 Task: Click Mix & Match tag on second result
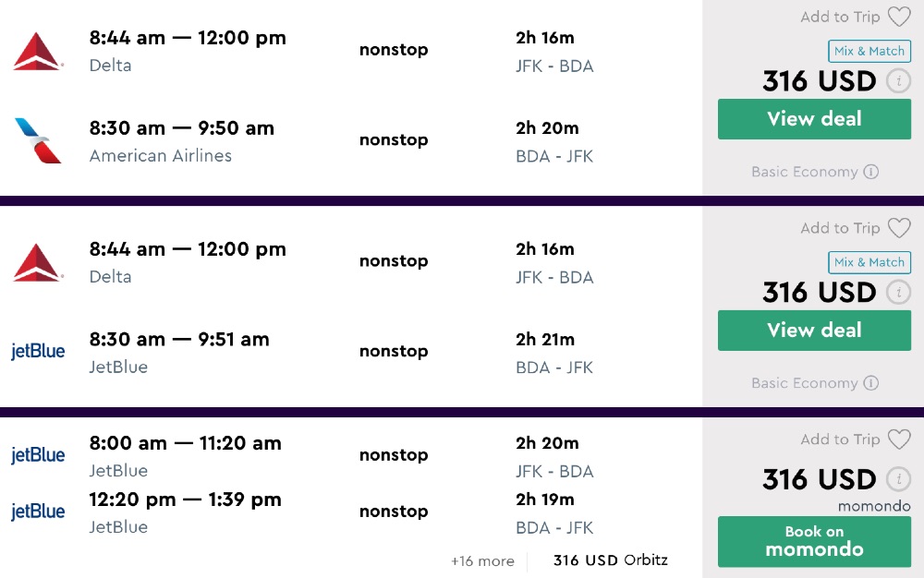click(x=869, y=263)
